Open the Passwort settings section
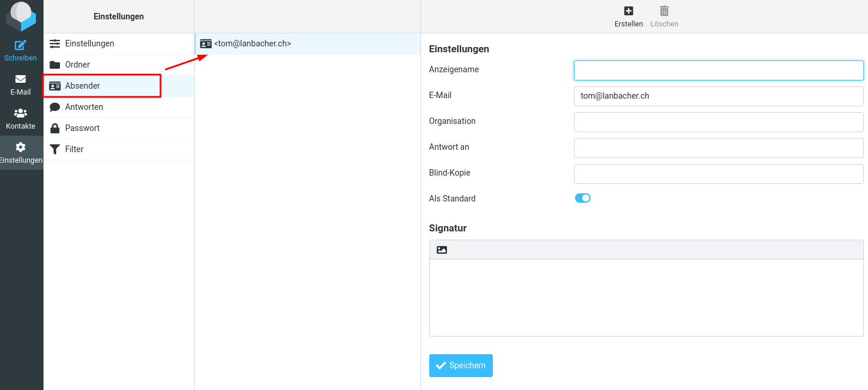The image size is (868, 390). click(119, 128)
